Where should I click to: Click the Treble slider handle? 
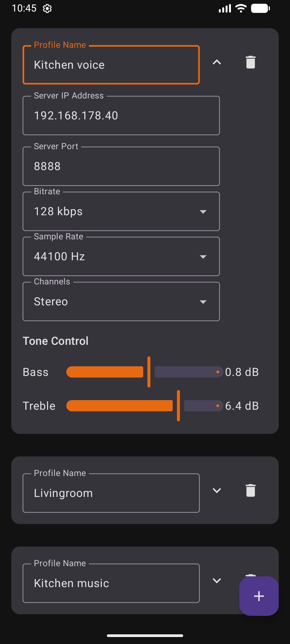(178, 406)
